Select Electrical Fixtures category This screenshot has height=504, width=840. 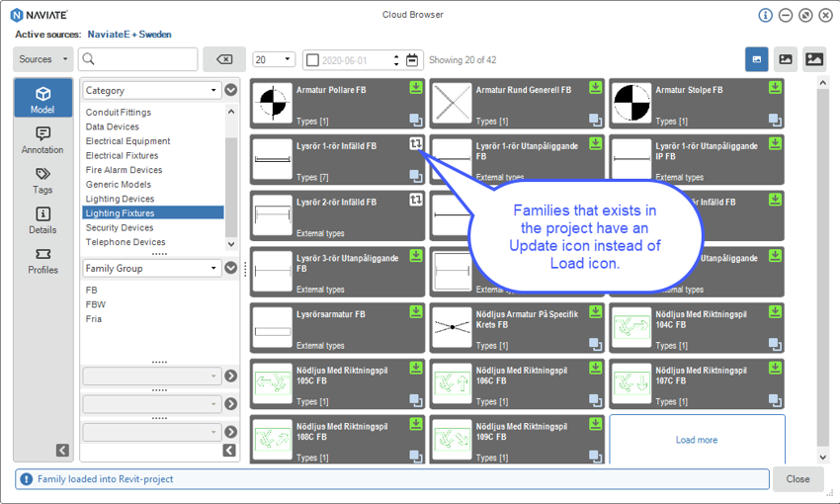pos(123,155)
